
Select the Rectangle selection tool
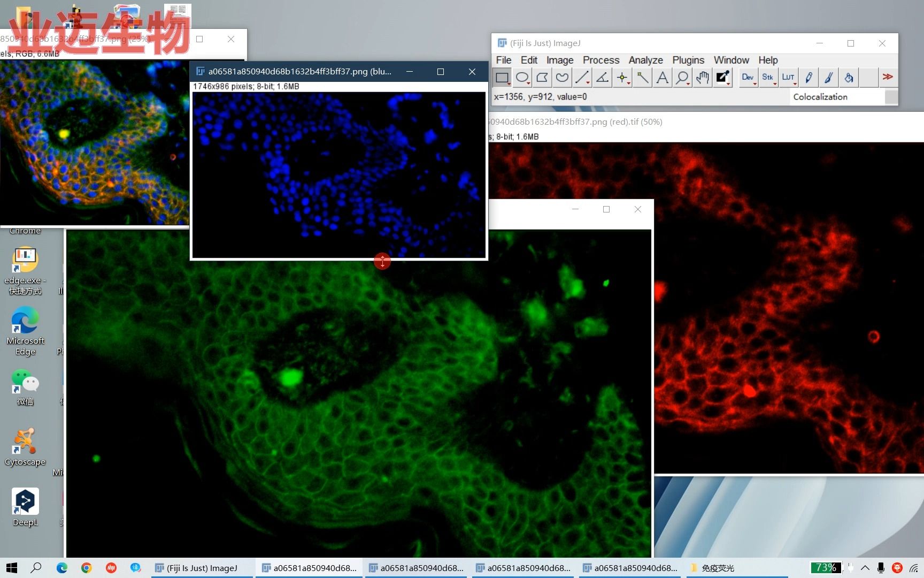(x=502, y=78)
